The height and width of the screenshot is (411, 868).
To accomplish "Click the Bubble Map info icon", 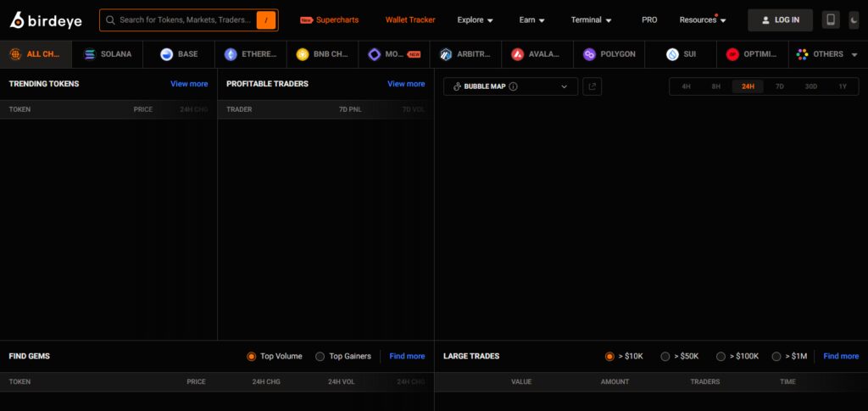I will pyautogui.click(x=513, y=86).
